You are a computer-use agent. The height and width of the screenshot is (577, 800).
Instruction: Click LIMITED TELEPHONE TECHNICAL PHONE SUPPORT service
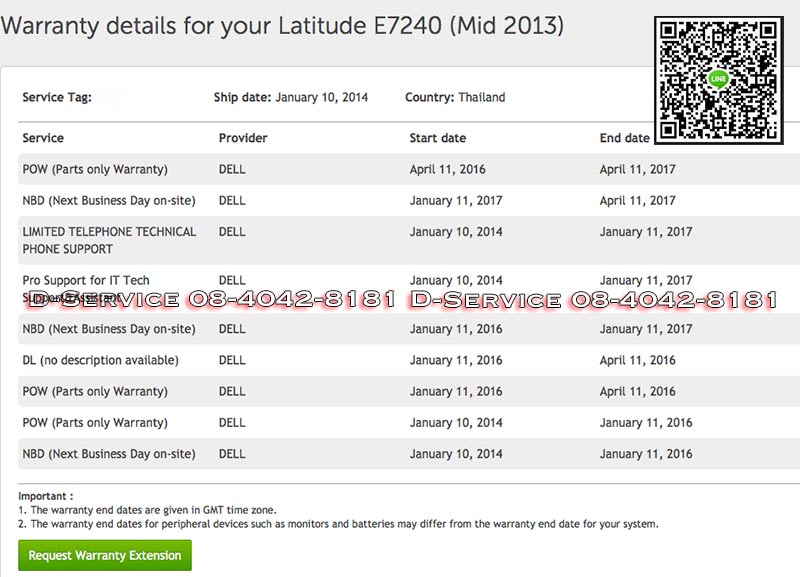(109, 240)
